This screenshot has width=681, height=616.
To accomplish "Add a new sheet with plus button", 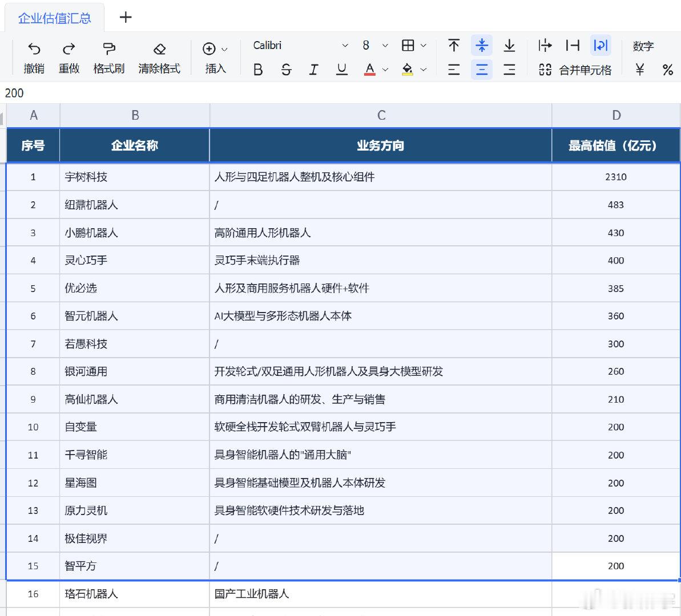I will pos(126,17).
